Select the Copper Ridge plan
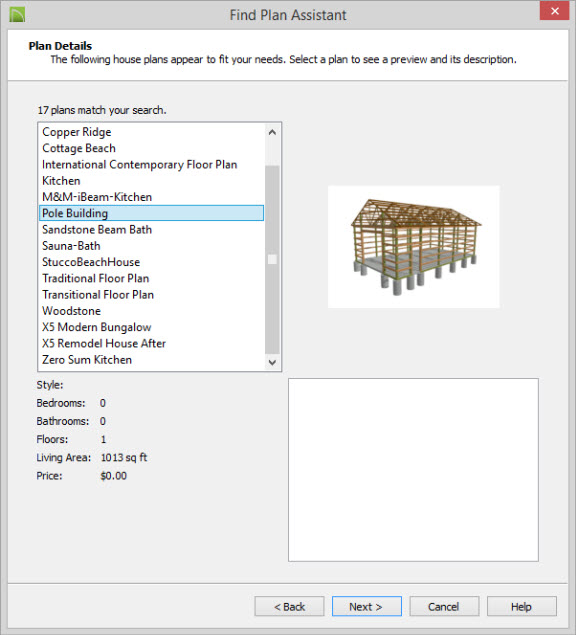The image size is (576, 635). click(77, 132)
